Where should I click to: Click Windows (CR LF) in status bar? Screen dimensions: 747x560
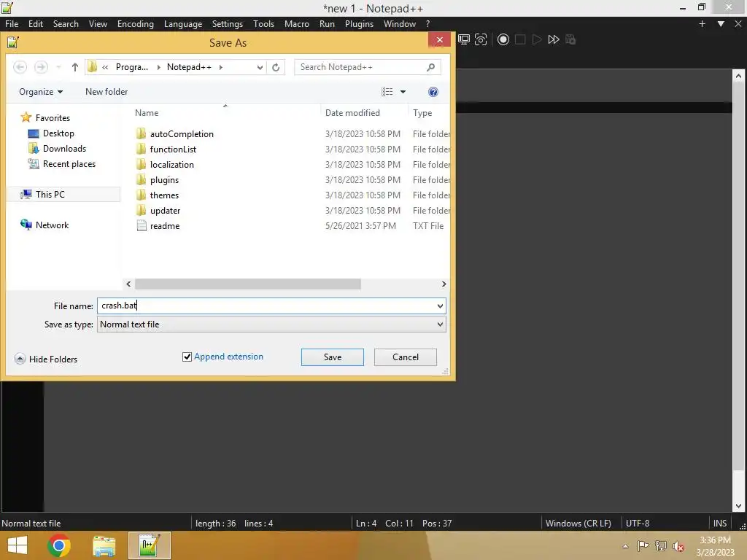point(578,524)
